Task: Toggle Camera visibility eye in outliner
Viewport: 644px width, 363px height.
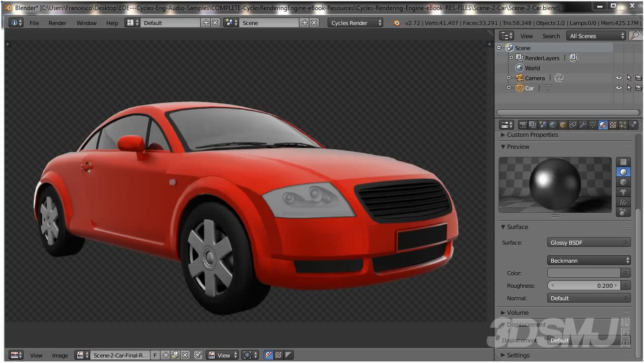Action: coord(619,78)
